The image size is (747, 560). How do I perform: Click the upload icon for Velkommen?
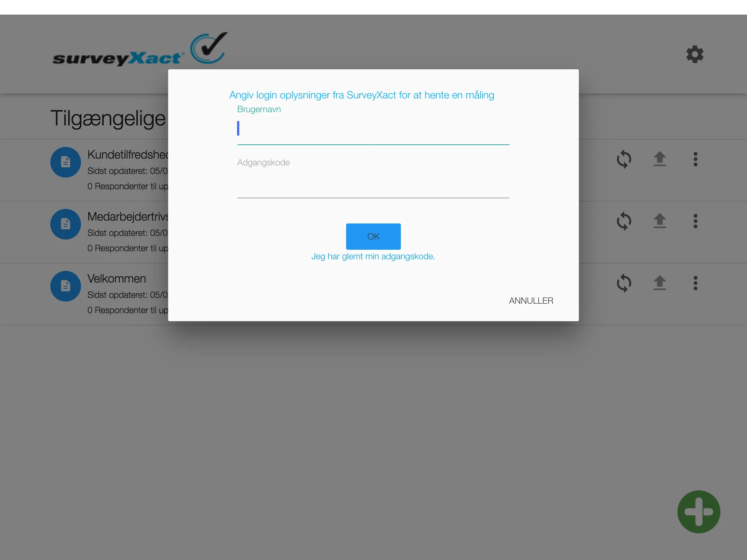click(660, 282)
